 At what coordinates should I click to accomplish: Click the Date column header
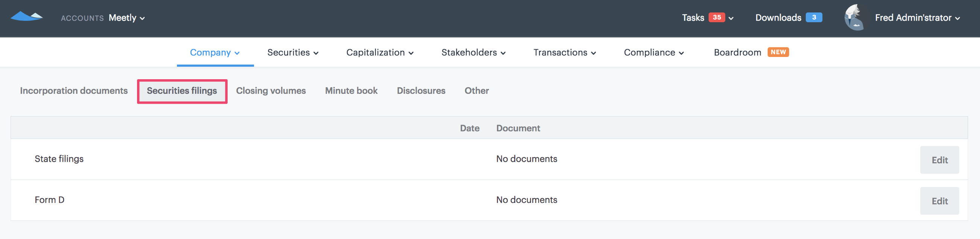point(469,128)
